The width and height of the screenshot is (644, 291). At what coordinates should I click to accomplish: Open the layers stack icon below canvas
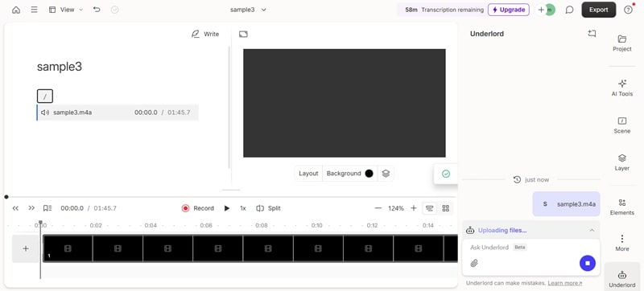tap(386, 174)
